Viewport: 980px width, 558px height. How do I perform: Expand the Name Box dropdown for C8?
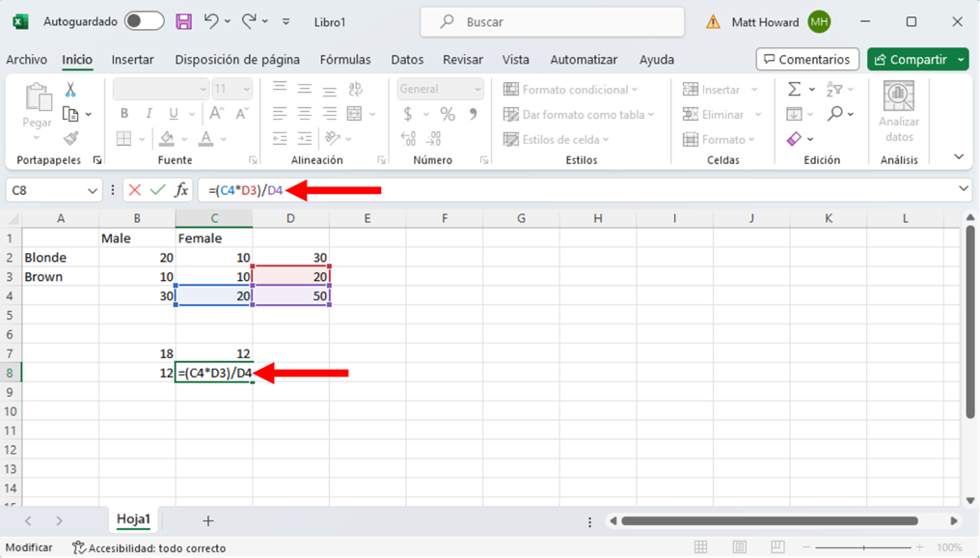pyautogui.click(x=93, y=190)
